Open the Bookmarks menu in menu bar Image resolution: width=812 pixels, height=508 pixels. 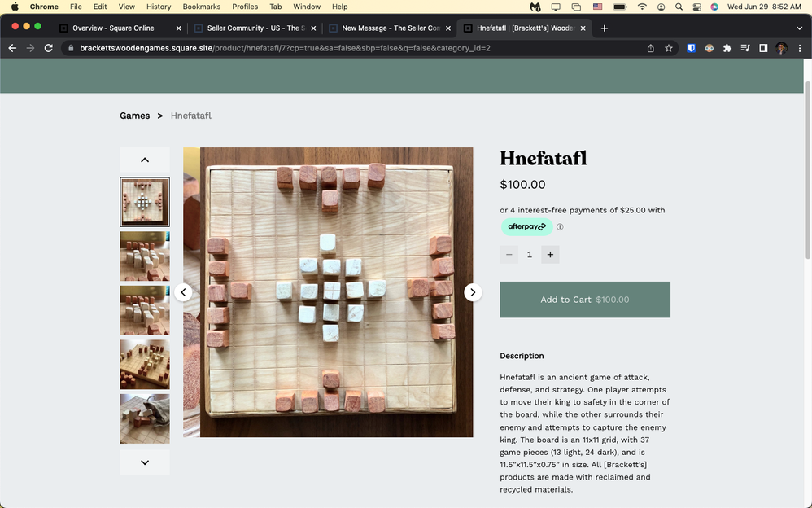tap(201, 7)
